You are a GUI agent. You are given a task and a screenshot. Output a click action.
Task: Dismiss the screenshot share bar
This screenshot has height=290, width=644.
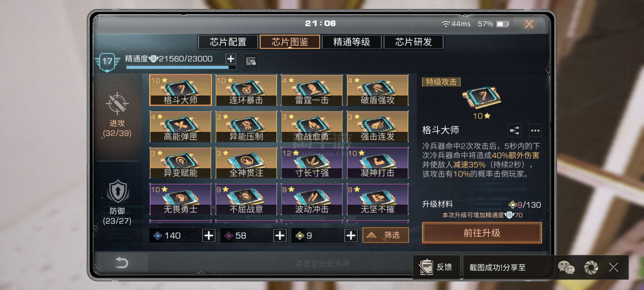click(613, 267)
